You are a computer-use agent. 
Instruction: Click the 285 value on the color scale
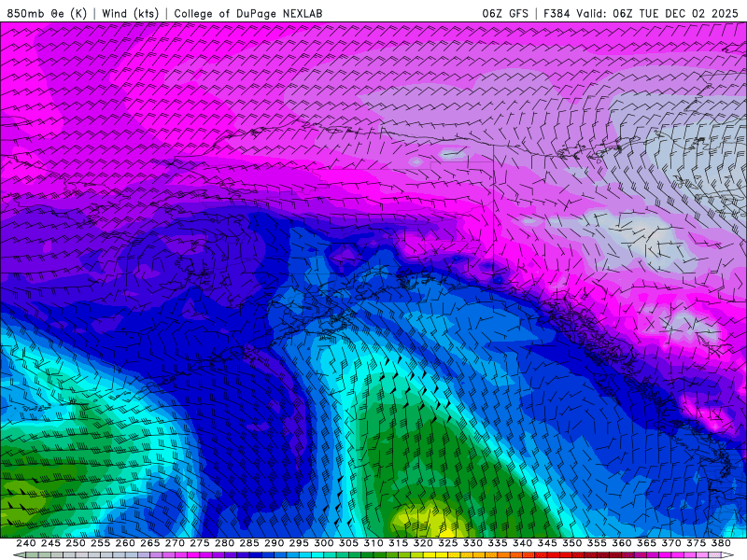pyautogui.click(x=249, y=543)
